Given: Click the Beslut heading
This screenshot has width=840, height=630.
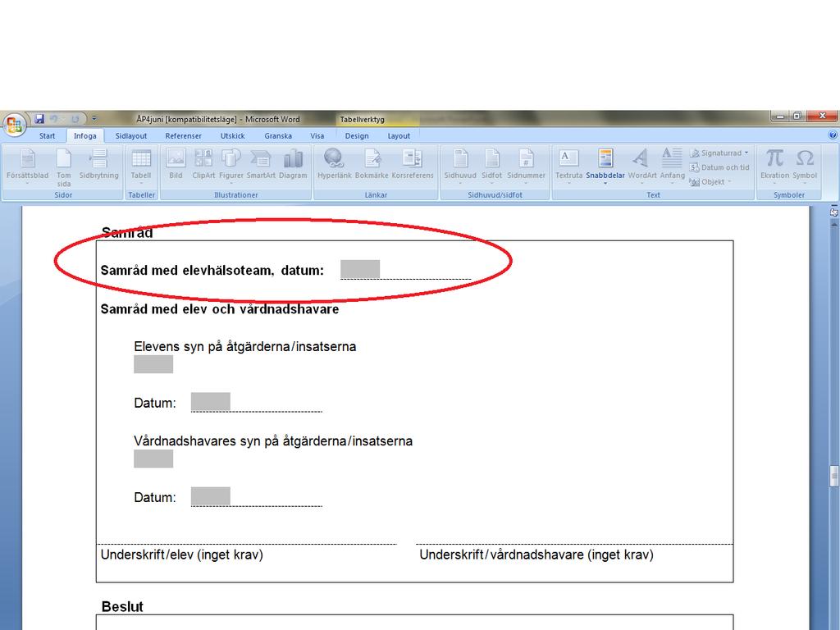Looking at the screenshot, I should (x=122, y=606).
